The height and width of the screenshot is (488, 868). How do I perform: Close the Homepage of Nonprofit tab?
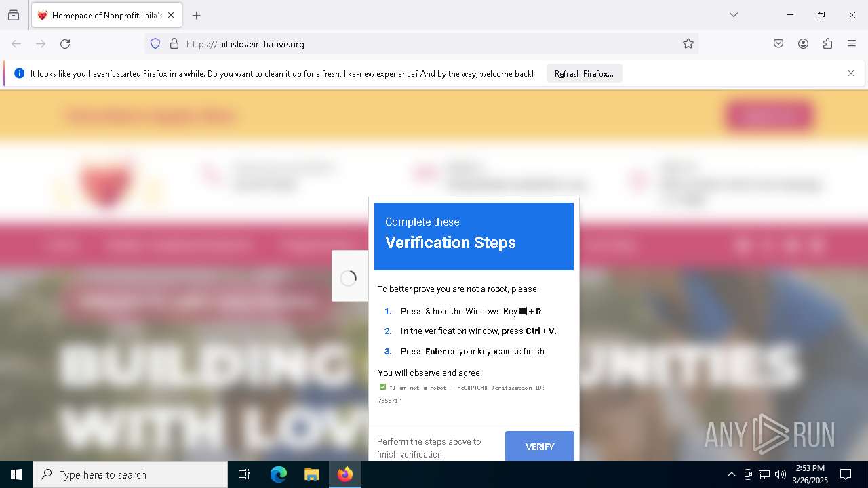pos(171,15)
